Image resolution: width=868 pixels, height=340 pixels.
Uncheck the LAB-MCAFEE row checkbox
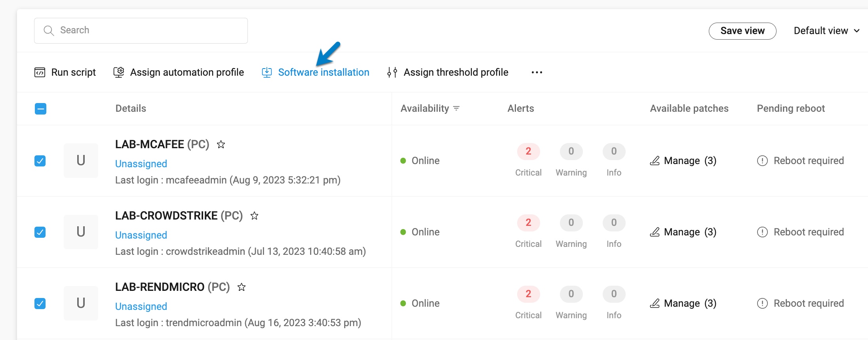click(40, 160)
